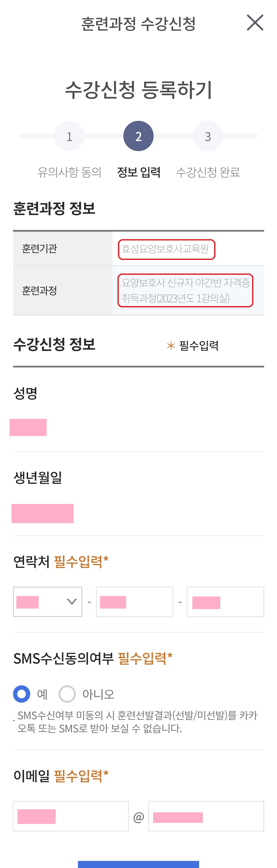The image size is (277, 868).
Task: Click the 유의사항 동의 step label
Action: [x=70, y=172]
